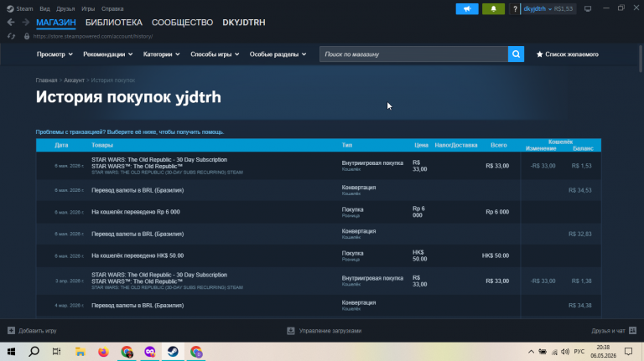644x361 pixels.
Task: Click the page vertical scrollbar thumb
Action: tap(641, 59)
